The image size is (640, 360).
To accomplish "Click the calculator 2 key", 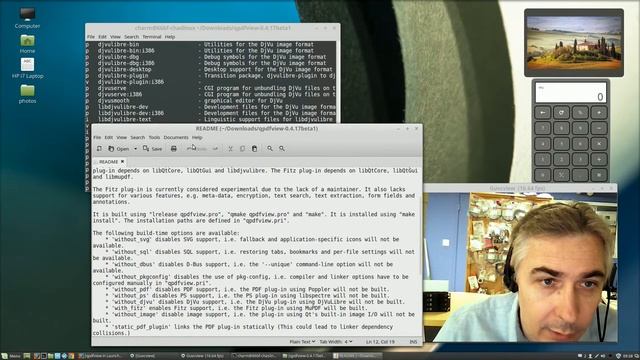I will (x=561, y=159).
